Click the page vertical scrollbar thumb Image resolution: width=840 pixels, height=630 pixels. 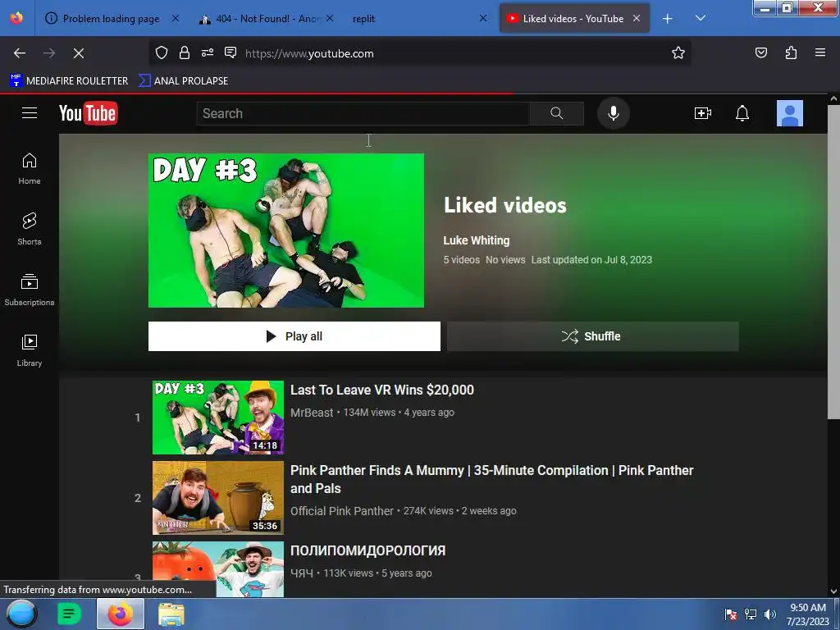click(833, 262)
